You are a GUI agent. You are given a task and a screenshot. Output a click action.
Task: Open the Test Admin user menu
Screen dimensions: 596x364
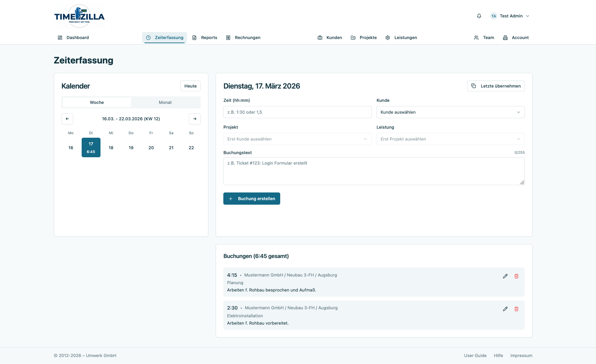click(510, 16)
